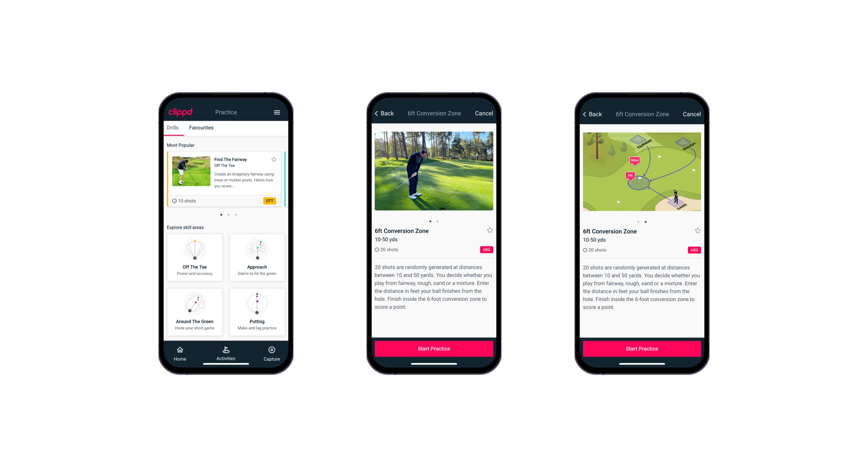This screenshot has width=868, height=467.
Task: Click Start Practice button on middle screen
Action: pos(434,348)
